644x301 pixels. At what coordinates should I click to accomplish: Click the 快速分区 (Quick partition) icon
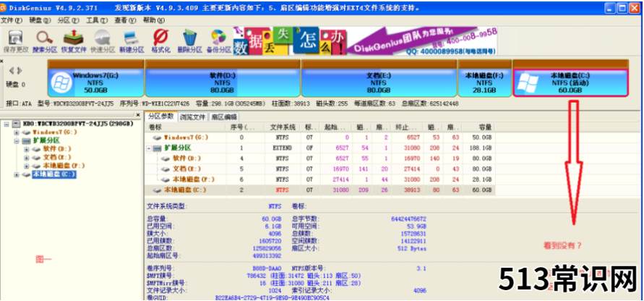pyautogui.click(x=102, y=38)
